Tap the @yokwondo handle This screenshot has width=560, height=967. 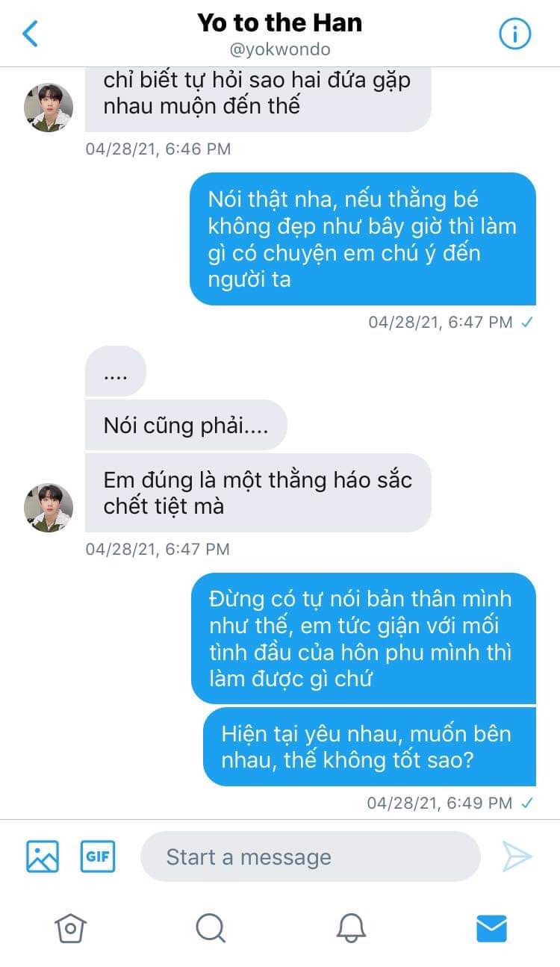click(280, 50)
